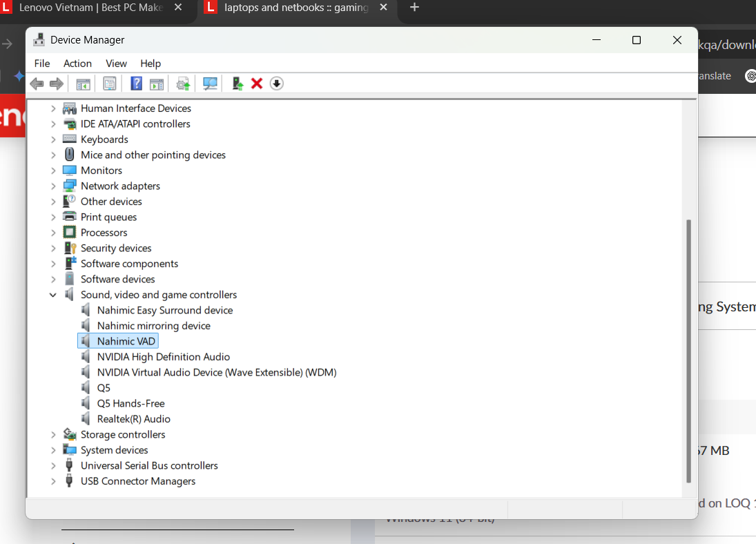Screen dimensions: 756x544
Task: Open the View menu
Action: [116, 64]
